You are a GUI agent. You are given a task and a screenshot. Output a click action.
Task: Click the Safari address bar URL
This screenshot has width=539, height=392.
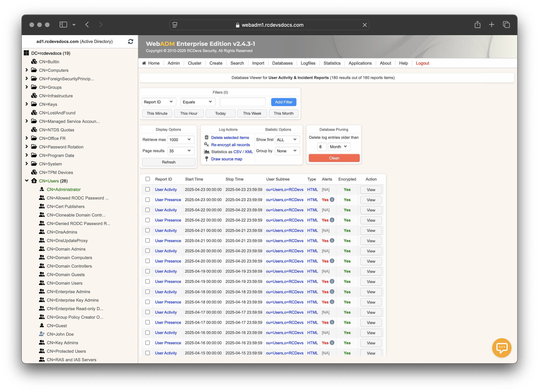click(x=272, y=25)
